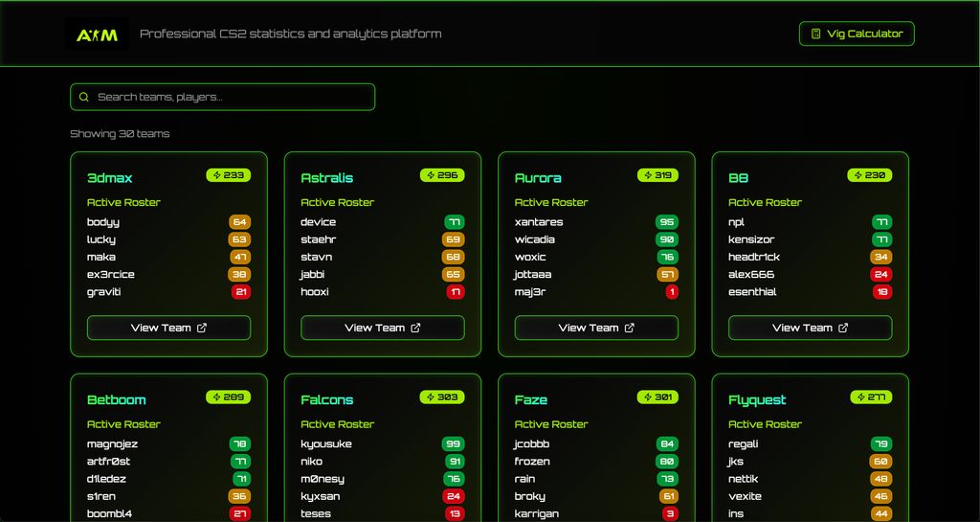Click device's green score badge 77

point(455,222)
